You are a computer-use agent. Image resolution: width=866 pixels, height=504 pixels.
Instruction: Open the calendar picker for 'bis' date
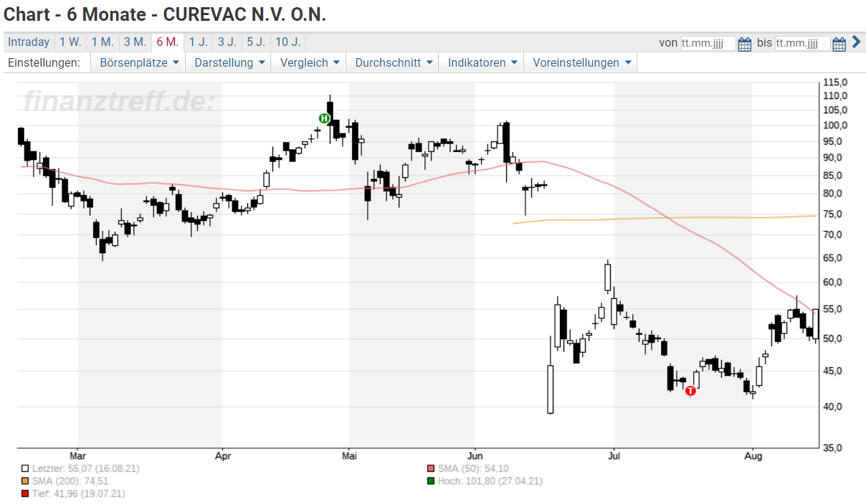point(839,44)
